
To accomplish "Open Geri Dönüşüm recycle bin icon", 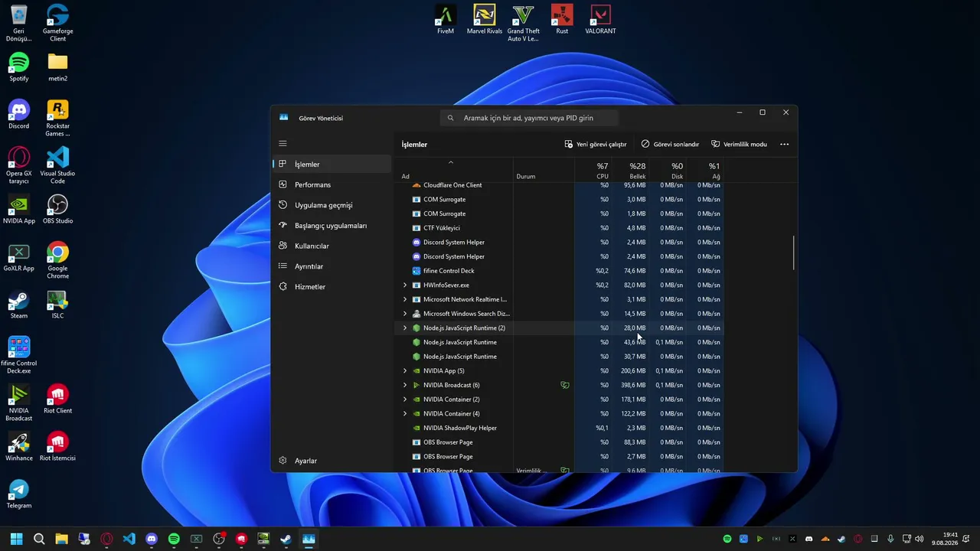I will (19, 23).
